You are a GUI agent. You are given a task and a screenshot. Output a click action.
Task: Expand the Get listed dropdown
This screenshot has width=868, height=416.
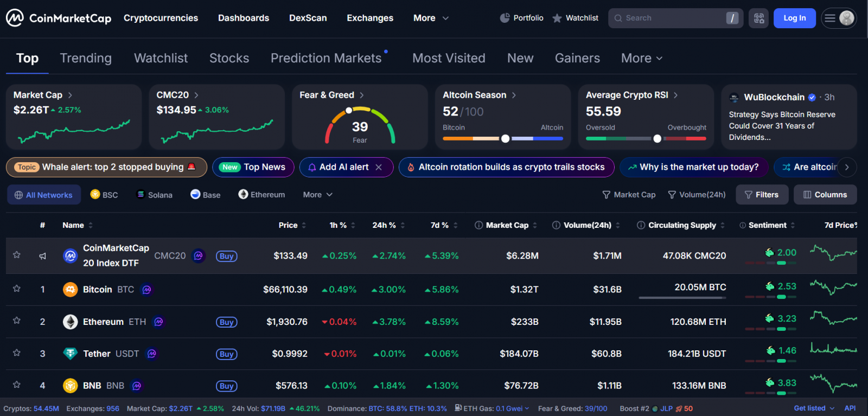point(814,408)
